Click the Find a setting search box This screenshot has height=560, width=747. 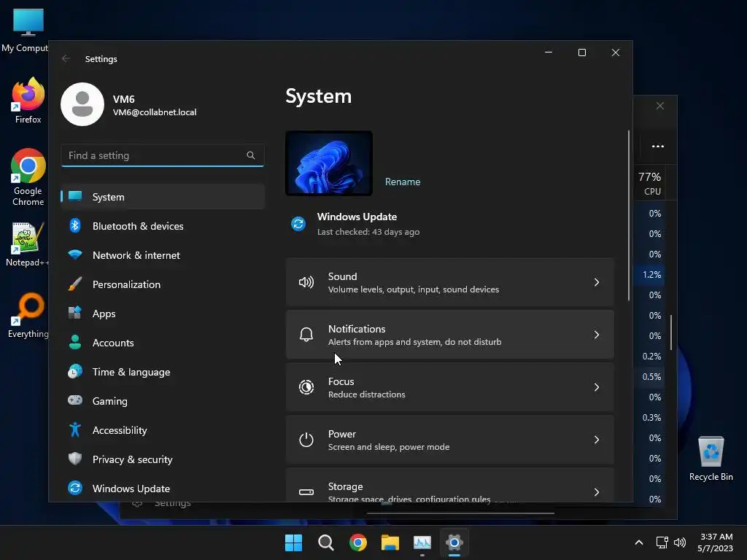pyautogui.click(x=163, y=155)
